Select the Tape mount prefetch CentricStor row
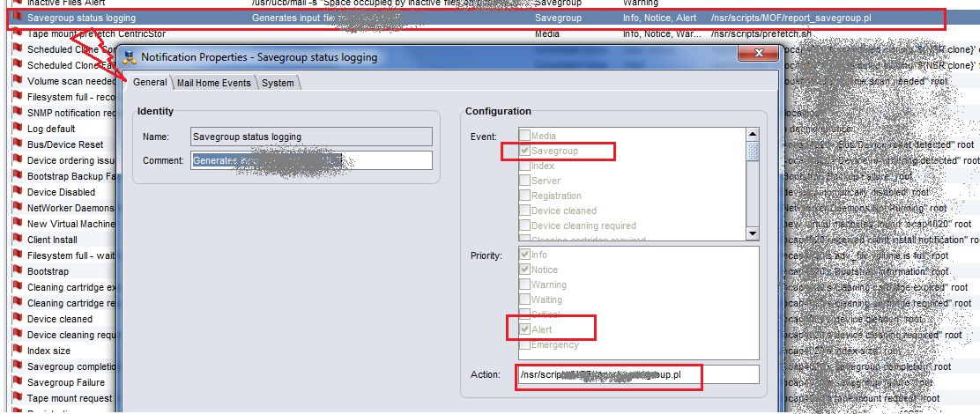This screenshot has width=980, height=414. (96, 33)
